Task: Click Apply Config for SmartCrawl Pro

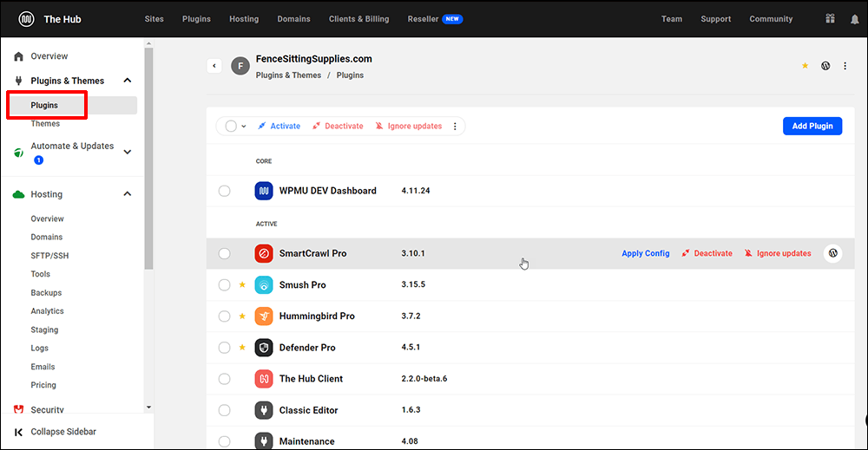Action: (x=646, y=253)
